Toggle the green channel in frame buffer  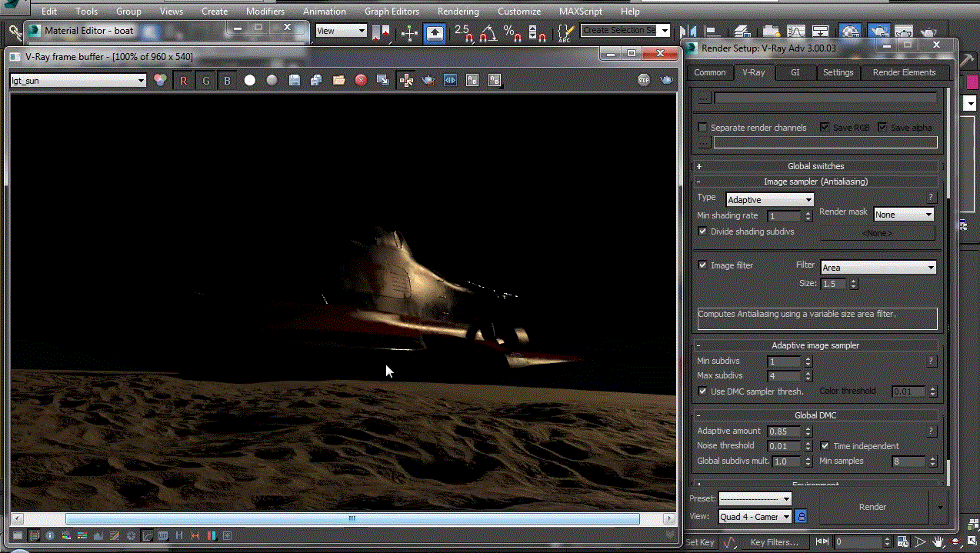click(205, 80)
